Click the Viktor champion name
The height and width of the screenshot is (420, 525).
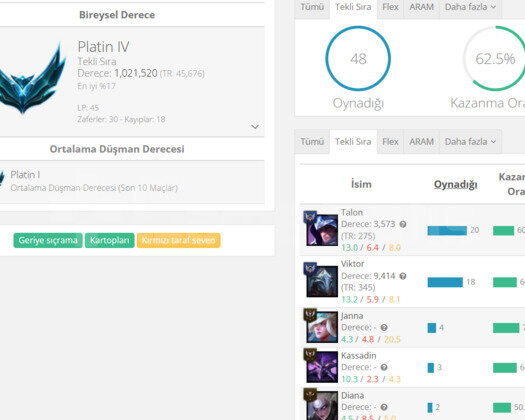tap(353, 264)
